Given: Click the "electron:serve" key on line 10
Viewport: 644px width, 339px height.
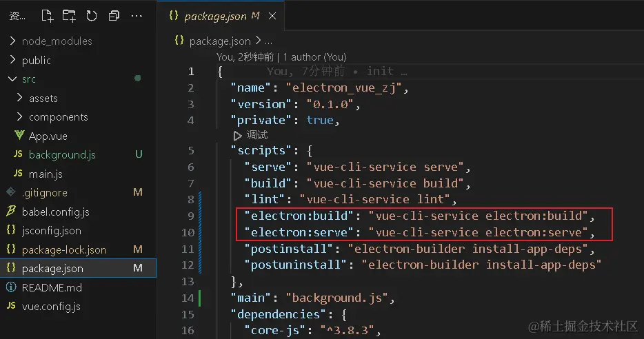Looking at the screenshot, I should click(x=299, y=232).
